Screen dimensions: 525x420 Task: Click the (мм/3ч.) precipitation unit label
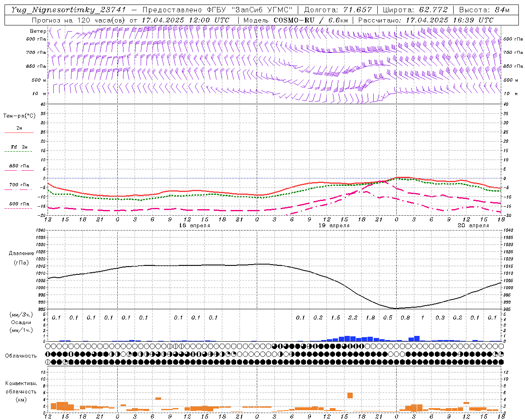[21, 315]
